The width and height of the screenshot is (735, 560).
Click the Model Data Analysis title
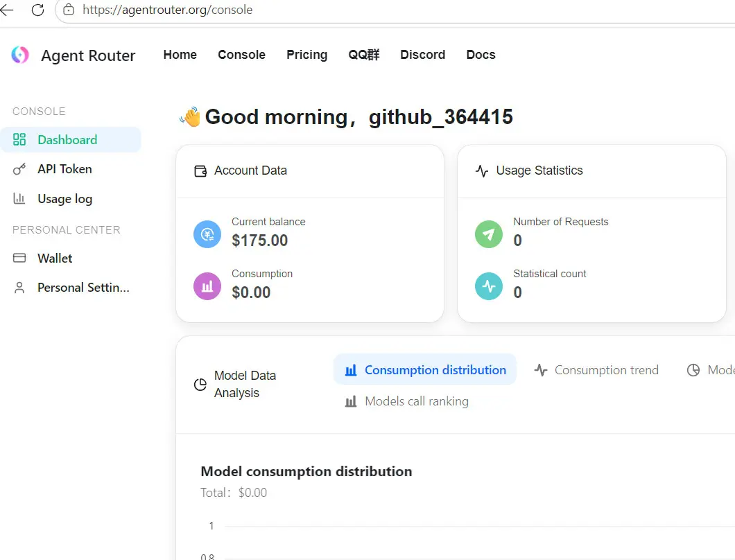point(245,384)
